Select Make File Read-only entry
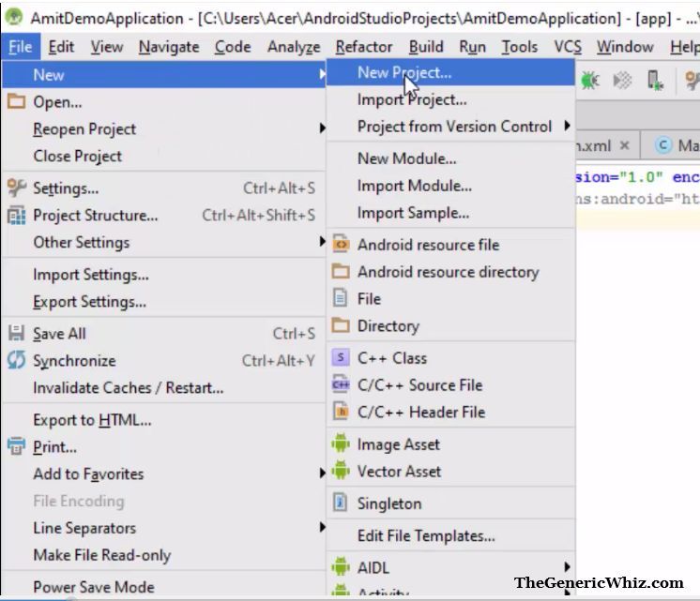700x601 pixels. coord(164,555)
